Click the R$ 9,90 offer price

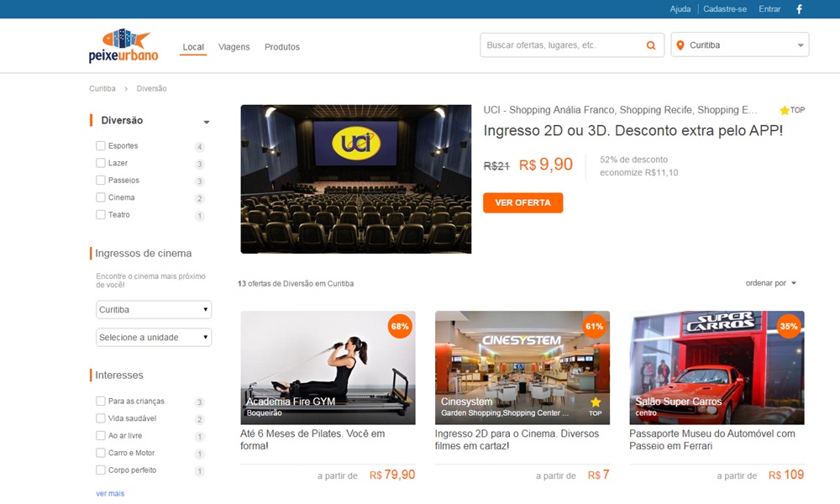pos(546,165)
